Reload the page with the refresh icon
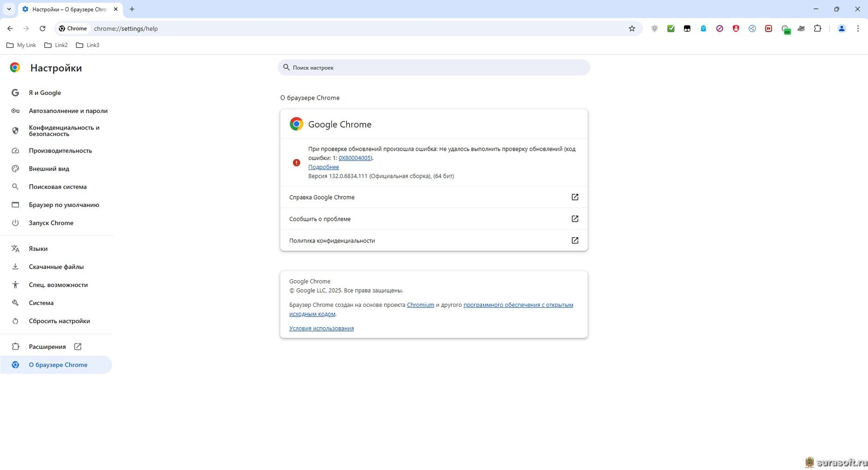The image size is (868, 470). click(x=42, y=29)
